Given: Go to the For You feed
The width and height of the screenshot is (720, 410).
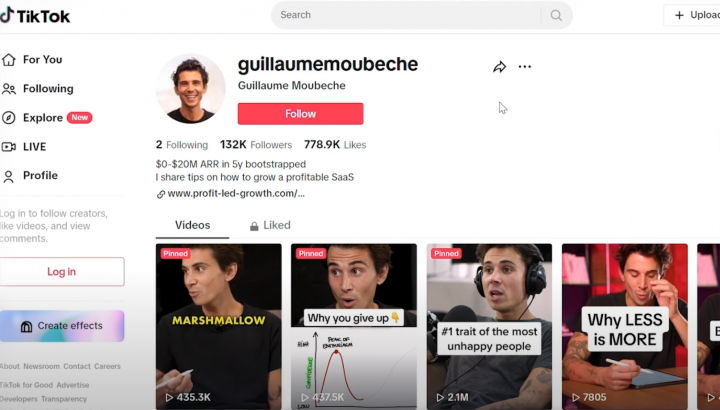Looking at the screenshot, I should (x=32, y=60).
